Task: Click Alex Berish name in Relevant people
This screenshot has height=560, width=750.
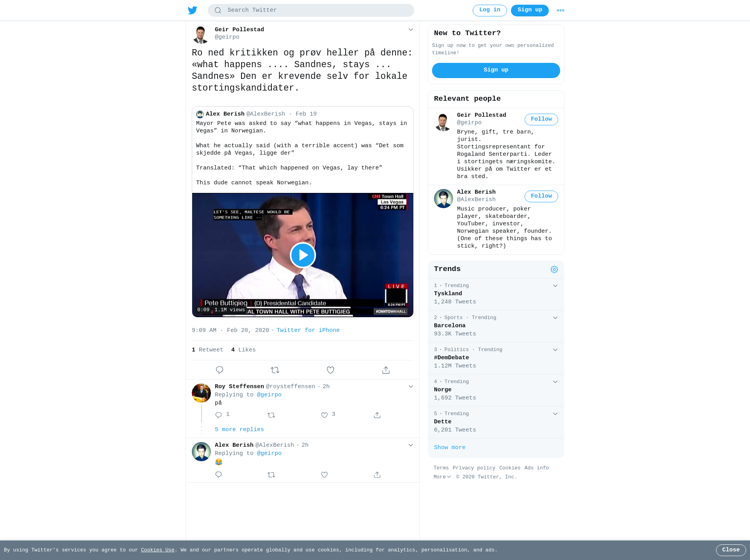Action: coord(476,192)
